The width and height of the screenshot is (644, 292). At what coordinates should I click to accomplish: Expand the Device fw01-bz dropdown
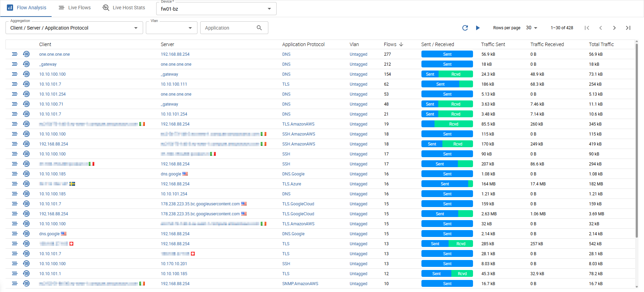pyautogui.click(x=216, y=9)
